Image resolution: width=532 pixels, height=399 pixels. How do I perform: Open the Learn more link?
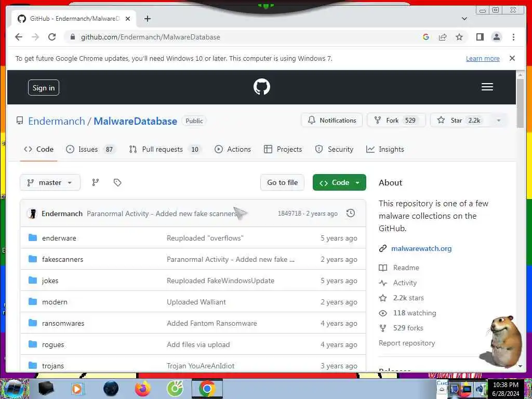tap(483, 58)
